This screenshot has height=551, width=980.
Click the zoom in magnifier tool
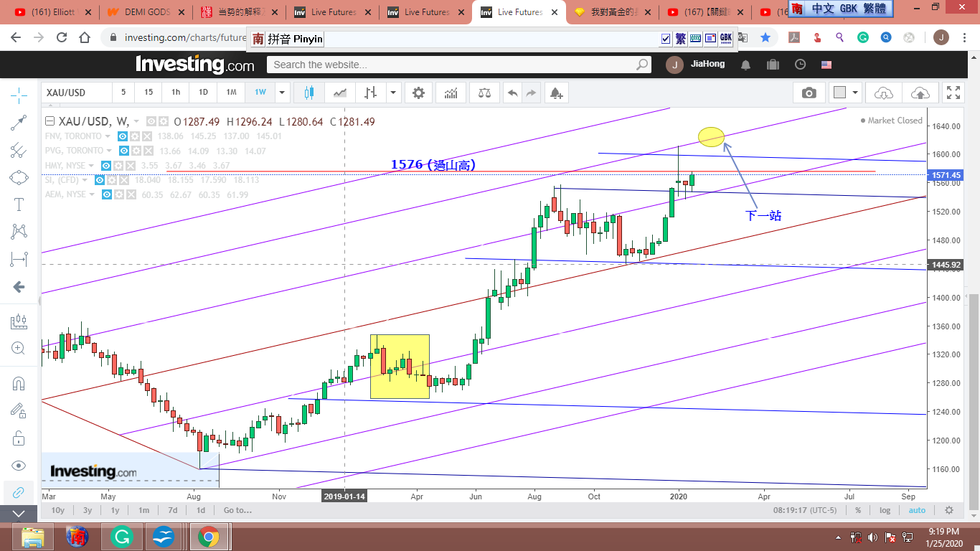pos(19,348)
